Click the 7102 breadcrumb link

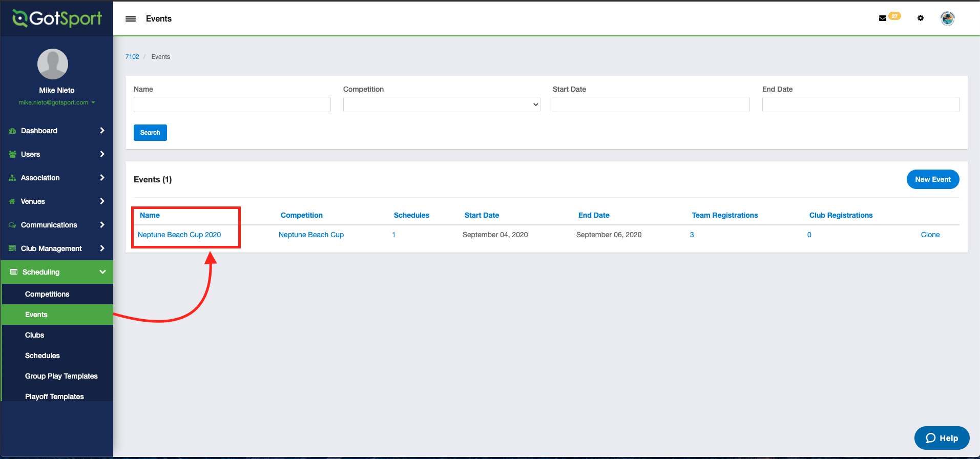coord(132,57)
